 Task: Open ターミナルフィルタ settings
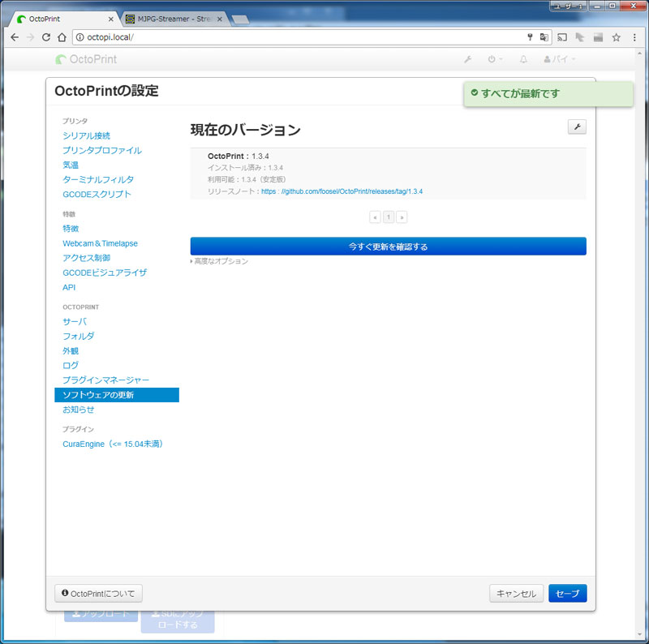98,179
